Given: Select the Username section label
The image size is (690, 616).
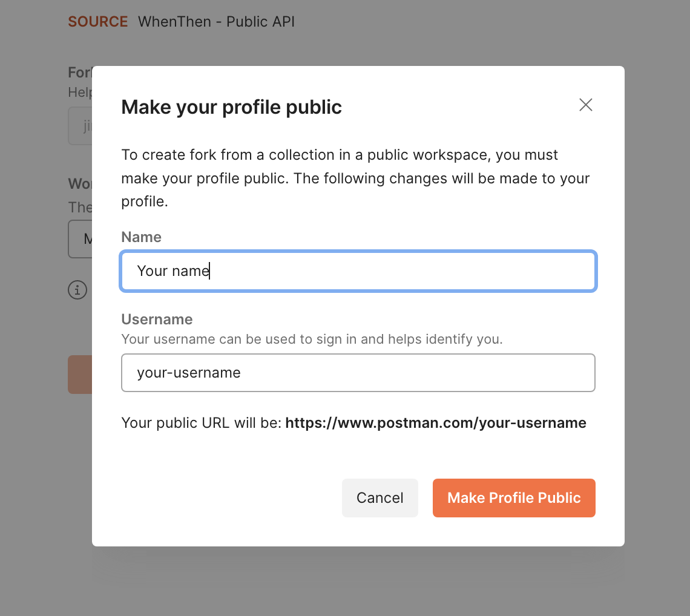Looking at the screenshot, I should (157, 319).
